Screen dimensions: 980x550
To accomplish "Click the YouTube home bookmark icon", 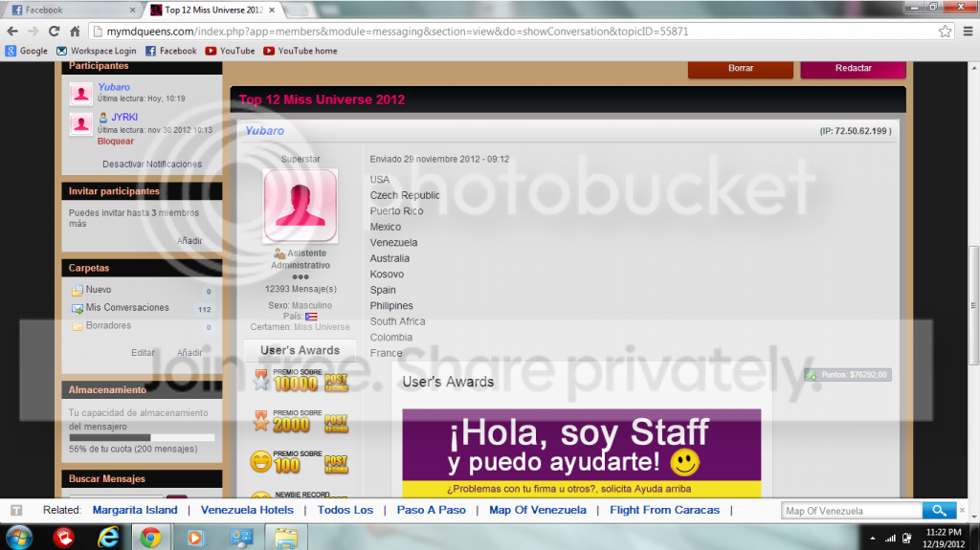I will (269, 51).
